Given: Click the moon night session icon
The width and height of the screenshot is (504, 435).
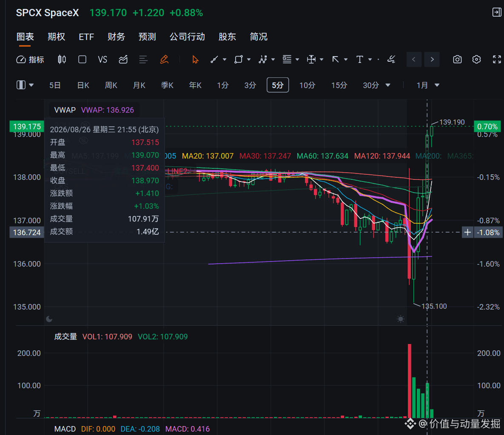Looking at the screenshot, I should point(49,319).
